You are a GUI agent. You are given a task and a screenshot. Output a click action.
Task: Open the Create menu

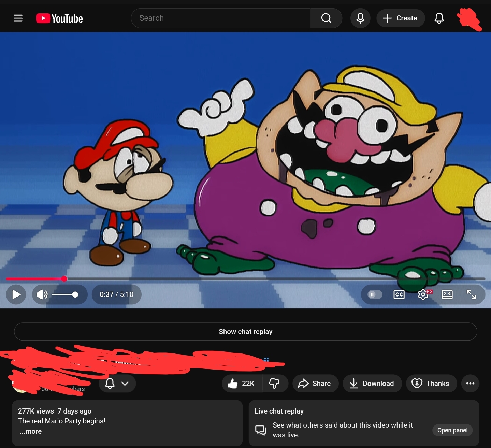point(401,18)
